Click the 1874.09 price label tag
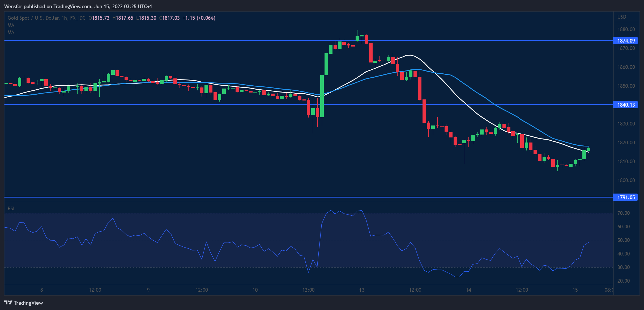644x310 pixels. click(626, 41)
